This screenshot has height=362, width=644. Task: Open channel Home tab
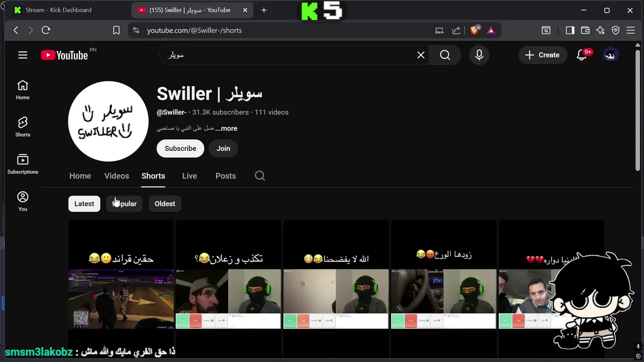(x=80, y=175)
